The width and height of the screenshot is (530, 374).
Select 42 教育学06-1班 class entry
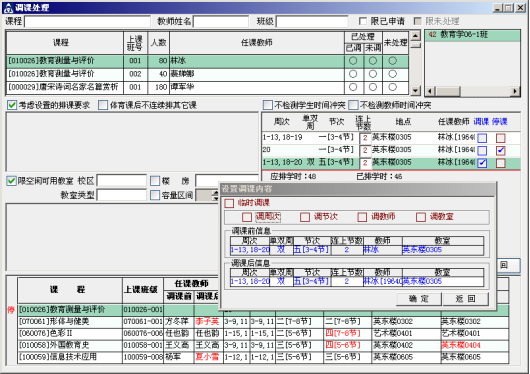(472, 35)
